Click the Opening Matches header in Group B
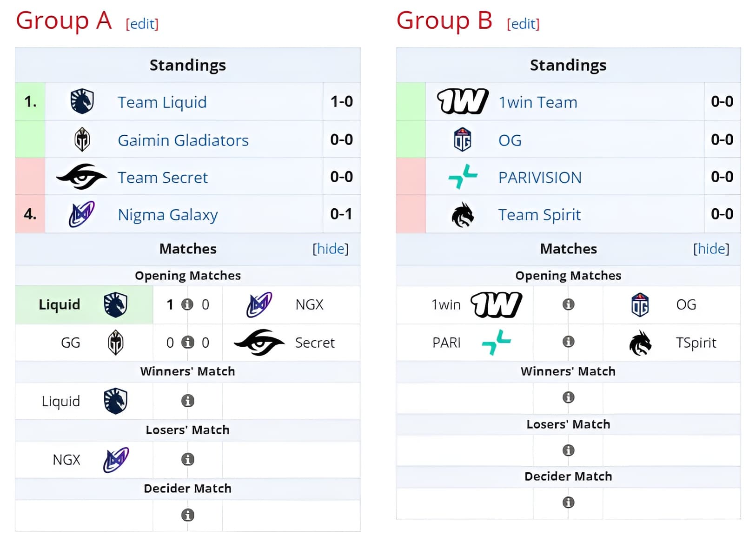The width and height of the screenshot is (756, 542). pos(568,275)
